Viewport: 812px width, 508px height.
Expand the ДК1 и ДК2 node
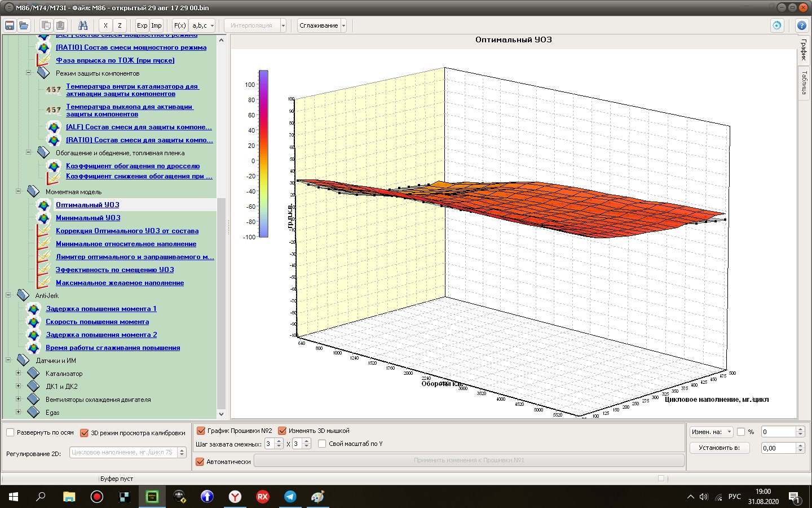click(x=19, y=386)
